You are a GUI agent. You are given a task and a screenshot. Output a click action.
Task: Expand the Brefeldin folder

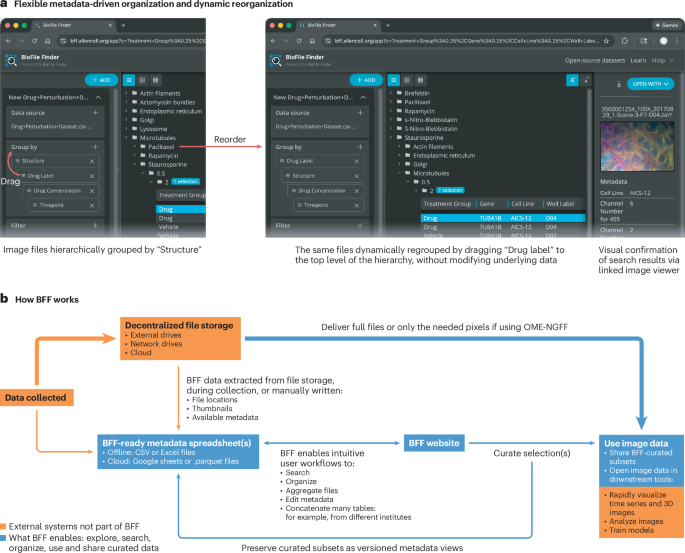tap(391, 93)
